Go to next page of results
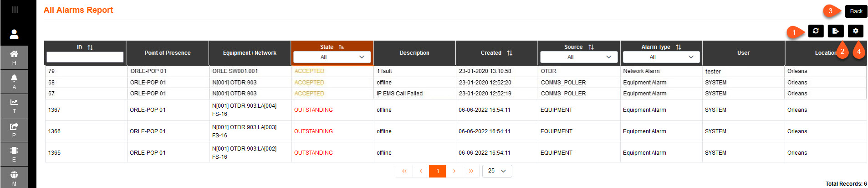This screenshot has width=868, height=188. (454, 171)
